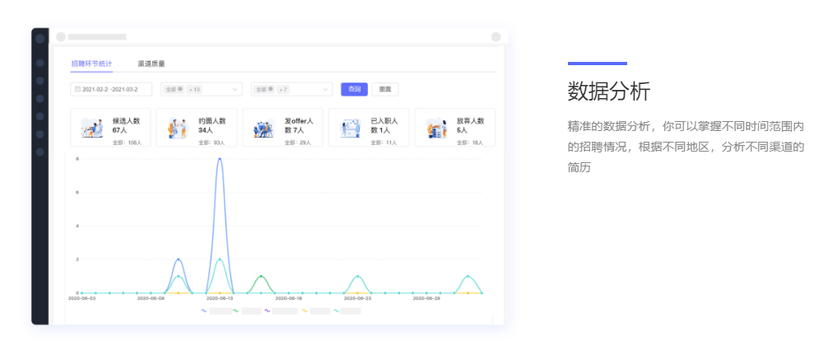Screen dimensions: 828x360
Task: Click the chevron of the +13 dropdown
Action: tap(235, 90)
